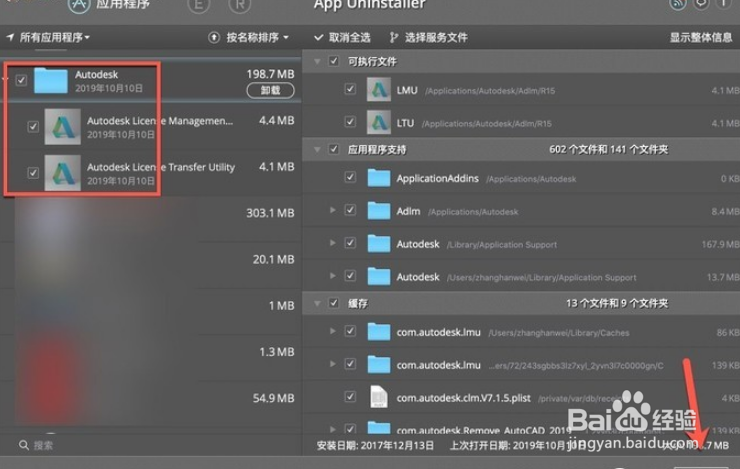740x469 pixels.
Task: Click the ApplicationAddins row name
Action: pyautogui.click(x=437, y=178)
